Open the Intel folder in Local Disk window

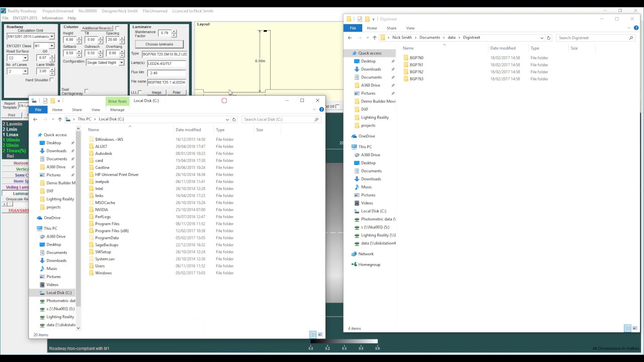(99, 189)
